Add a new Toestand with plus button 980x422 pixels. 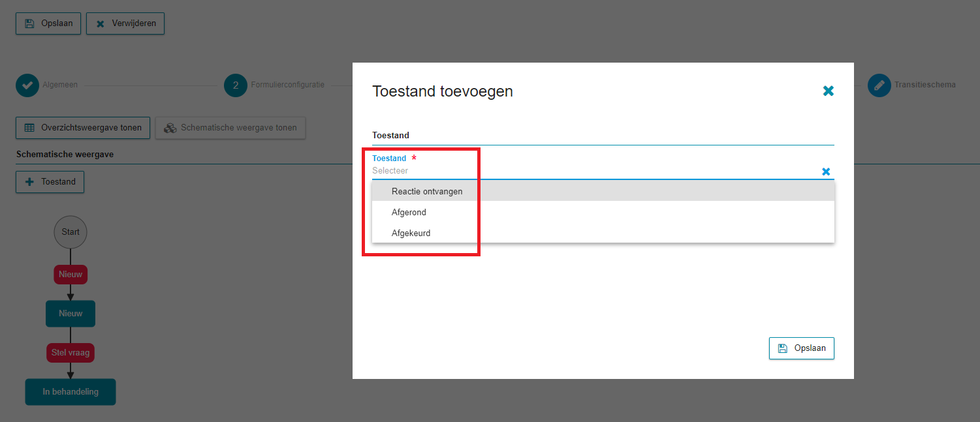point(50,182)
